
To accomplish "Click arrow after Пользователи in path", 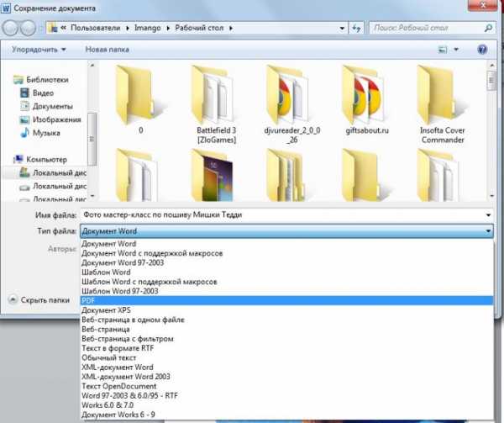I will tap(128, 29).
